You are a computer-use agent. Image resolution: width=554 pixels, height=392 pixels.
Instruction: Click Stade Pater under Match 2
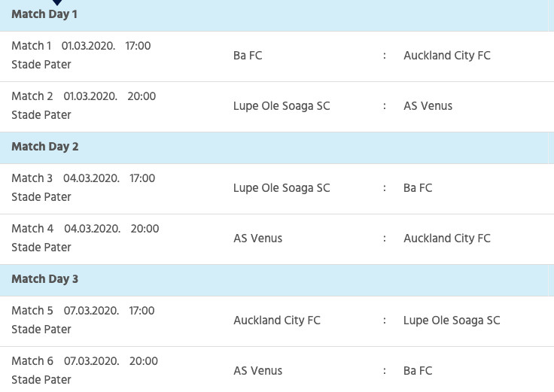pos(41,115)
